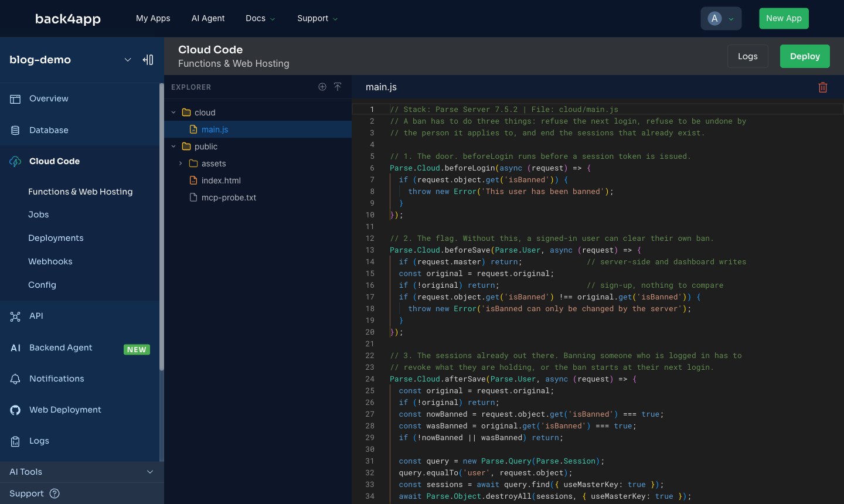This screenshot has width=844, height=504.
Task: Open the account avatar dropdown
Action: point(721,18)
